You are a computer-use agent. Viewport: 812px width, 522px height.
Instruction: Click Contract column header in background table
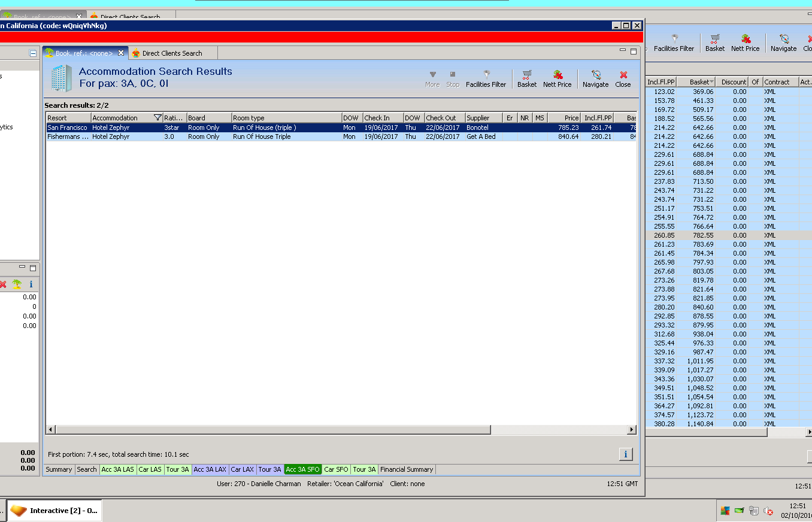tap(781, 82)
